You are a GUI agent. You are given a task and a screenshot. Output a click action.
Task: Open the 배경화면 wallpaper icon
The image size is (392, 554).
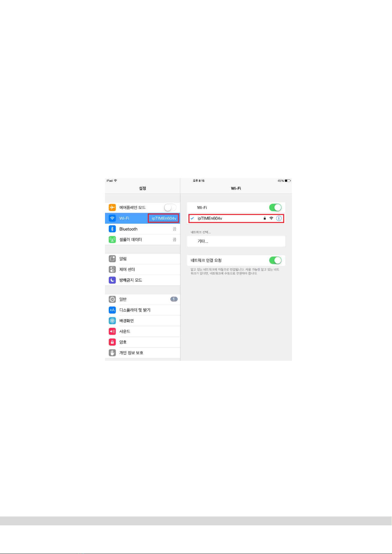tap(112, 321)
